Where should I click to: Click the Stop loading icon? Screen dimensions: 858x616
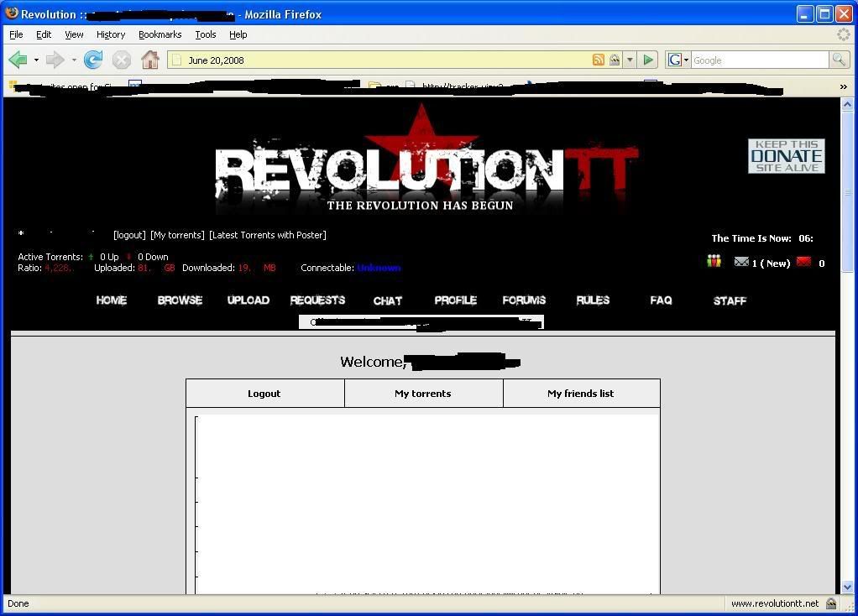point(122,60)
